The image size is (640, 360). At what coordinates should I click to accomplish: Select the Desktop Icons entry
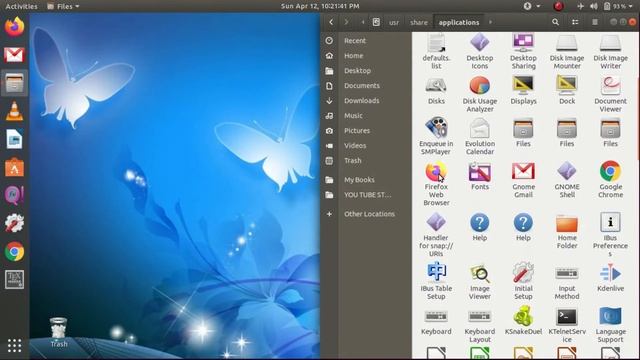click(x=480, y=43)
